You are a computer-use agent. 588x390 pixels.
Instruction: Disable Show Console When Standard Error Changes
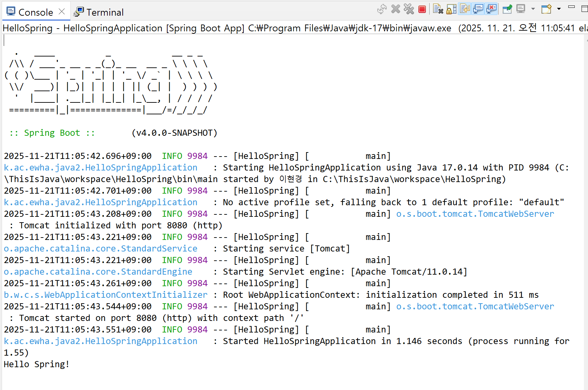pos(491,9)
